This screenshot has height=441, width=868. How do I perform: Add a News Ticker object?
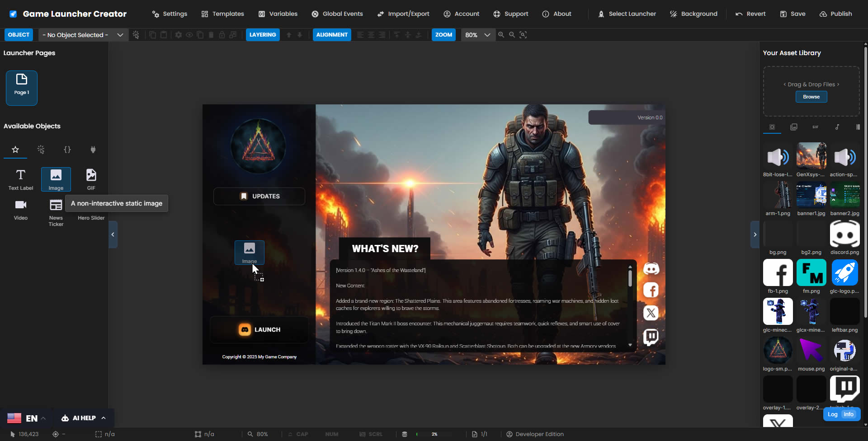56,211
